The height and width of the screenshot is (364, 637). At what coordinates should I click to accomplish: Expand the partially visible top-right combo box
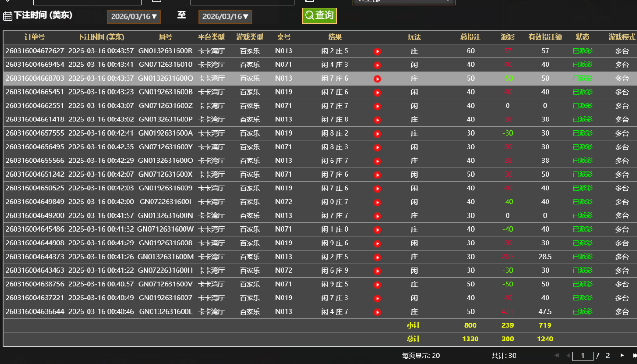pos(403,1)
